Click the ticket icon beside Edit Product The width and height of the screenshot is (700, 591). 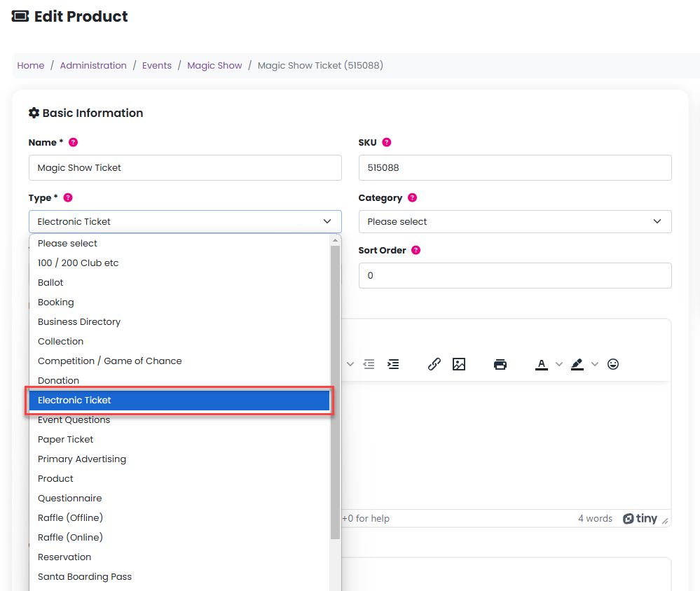point(20,17)
